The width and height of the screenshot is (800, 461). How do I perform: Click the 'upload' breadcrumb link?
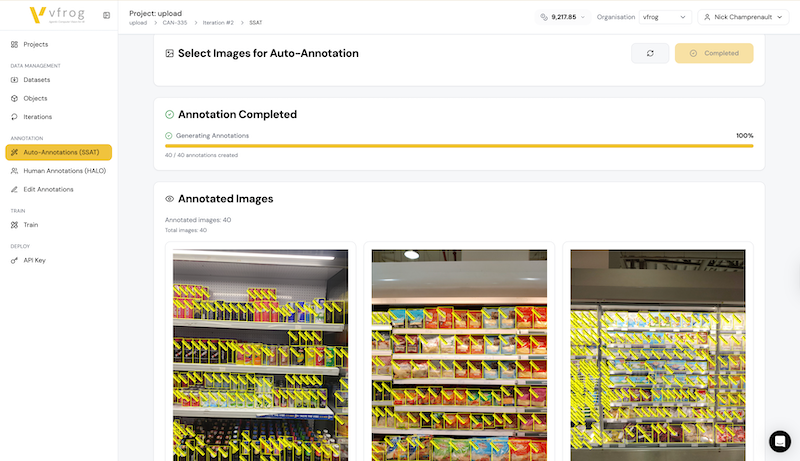pos(138,23)
